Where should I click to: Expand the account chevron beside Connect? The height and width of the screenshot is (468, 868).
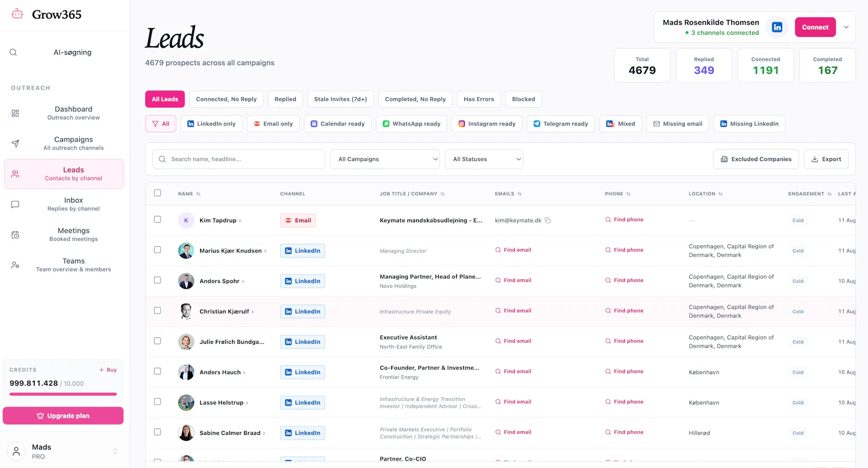[846, 27]
